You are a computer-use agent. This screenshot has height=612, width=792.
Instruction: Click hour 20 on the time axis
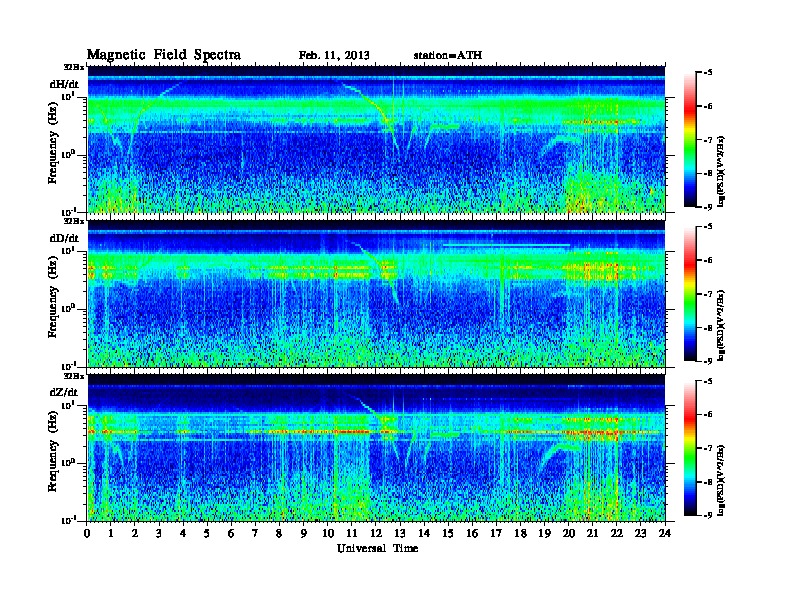[569, 533]
